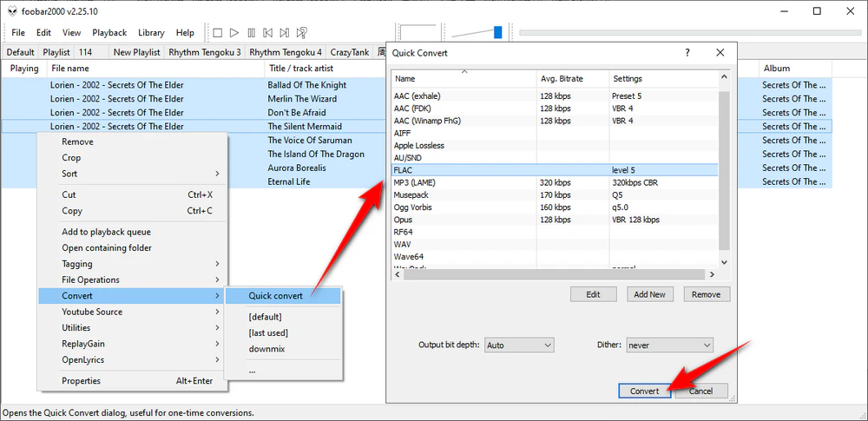Select the AAC (exhale) format row
This screenshot has width=868, height=421.
[554, 95]
